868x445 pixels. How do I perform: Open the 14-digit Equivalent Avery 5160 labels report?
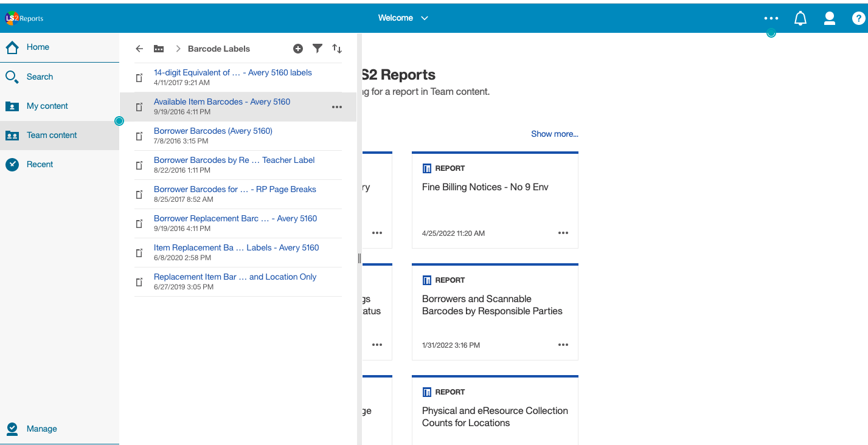[x=233, y=72]
